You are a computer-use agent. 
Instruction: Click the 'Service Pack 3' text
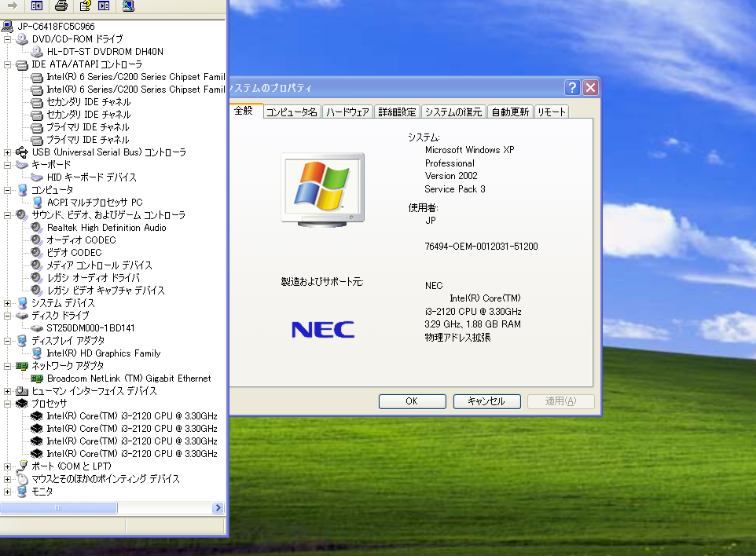click(455, 189)
